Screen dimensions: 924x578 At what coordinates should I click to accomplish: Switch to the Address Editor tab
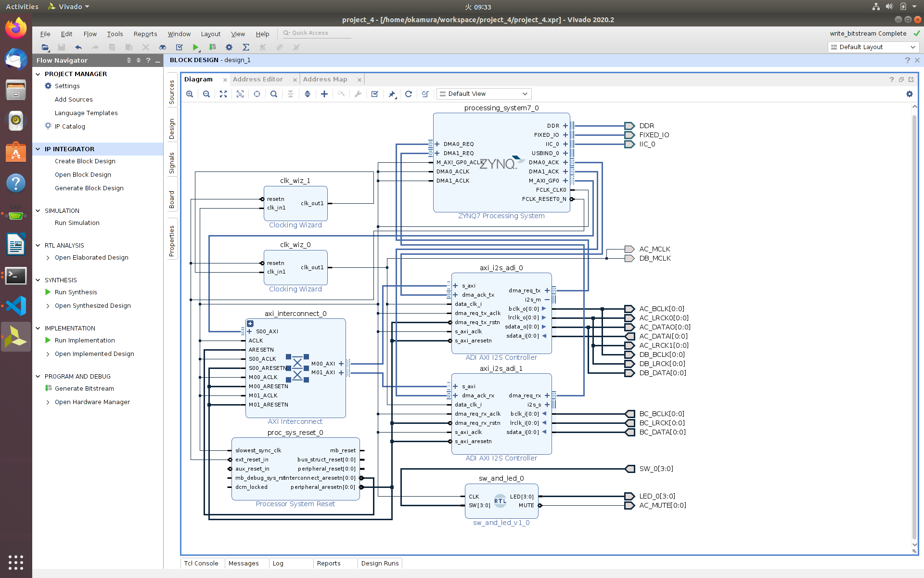[258, 79]
